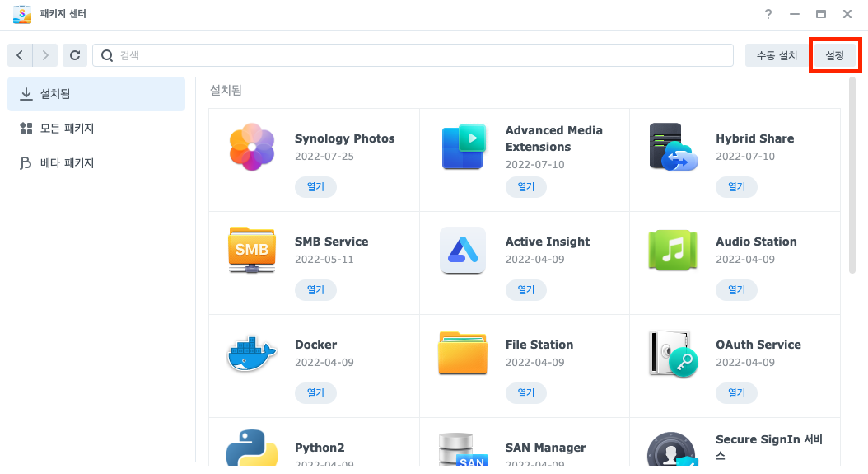Image resolution: width=868 pixels, height=474 pixels.
Task: Click the 검색 search input field
Action: (x=413, y=55)
